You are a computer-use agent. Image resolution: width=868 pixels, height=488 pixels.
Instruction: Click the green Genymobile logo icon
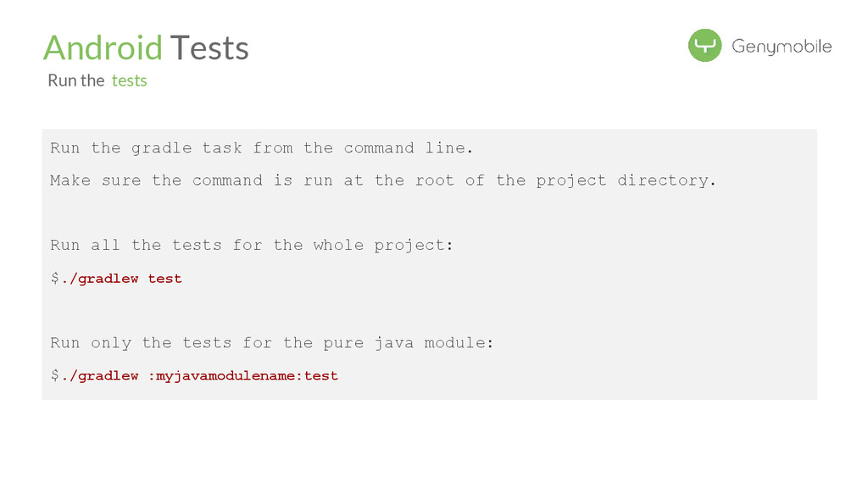point(704,46)
